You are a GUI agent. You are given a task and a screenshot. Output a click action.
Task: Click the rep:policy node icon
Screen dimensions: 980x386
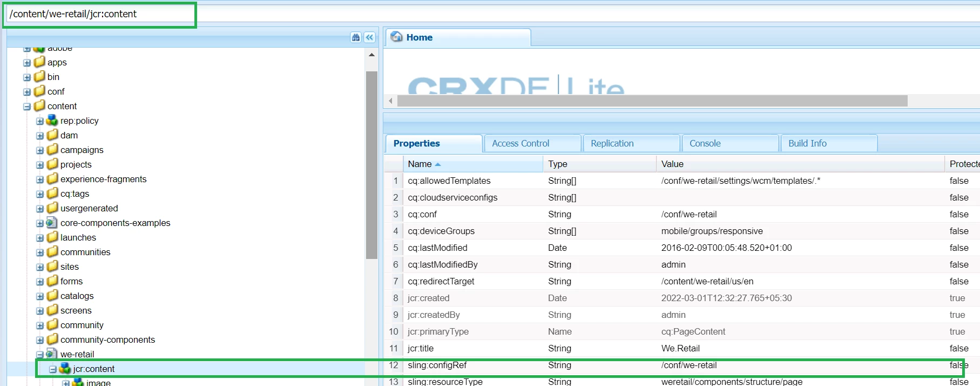(52, 120)
